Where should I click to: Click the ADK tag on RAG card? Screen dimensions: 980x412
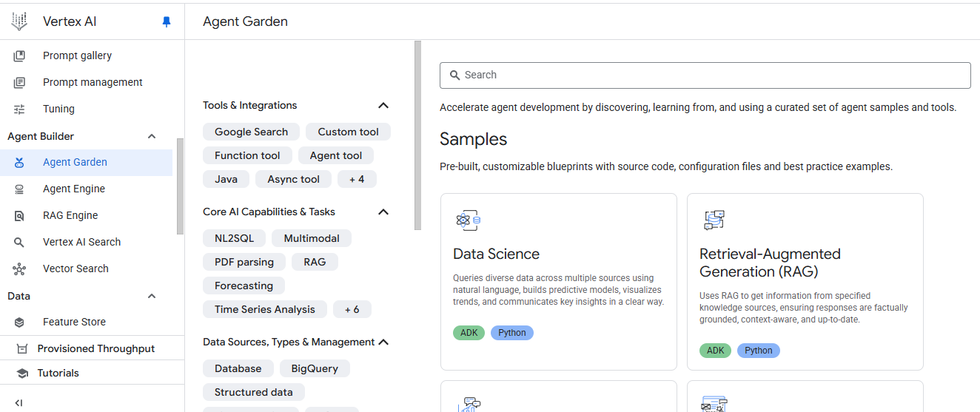pyautogui.click(x=716, y=351)
